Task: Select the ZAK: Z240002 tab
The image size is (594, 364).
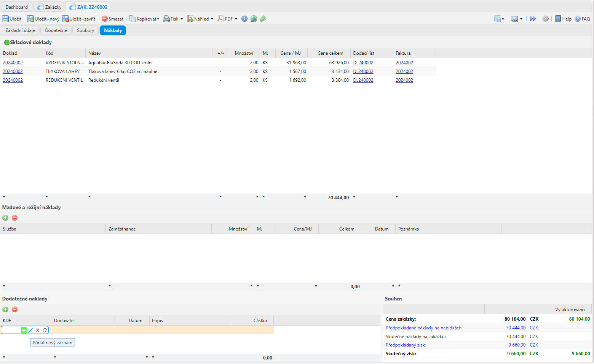Action: [x=88, y=7]
